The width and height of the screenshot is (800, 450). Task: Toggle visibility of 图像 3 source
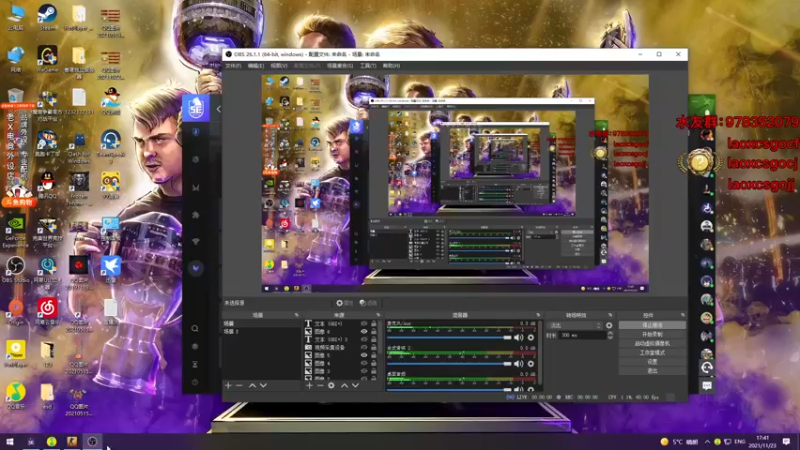click(x=364, y=371)
